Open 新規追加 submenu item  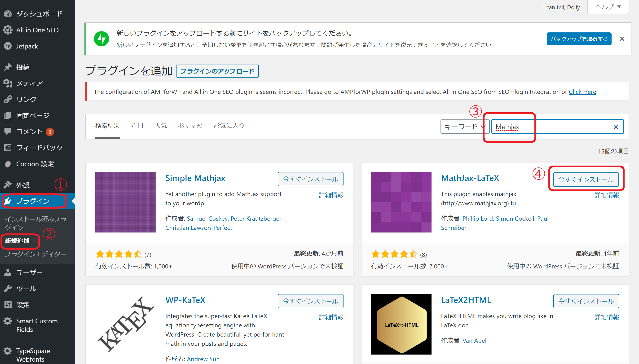coord(17,241)
